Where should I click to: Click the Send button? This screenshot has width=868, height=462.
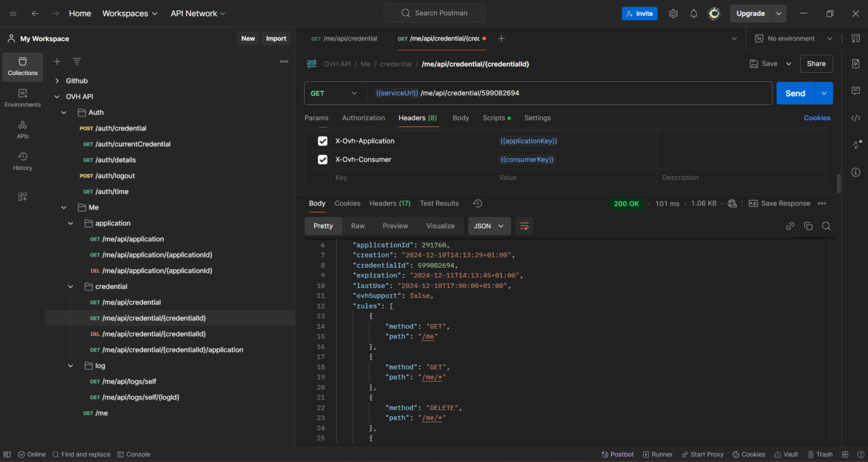coord(795,93)
